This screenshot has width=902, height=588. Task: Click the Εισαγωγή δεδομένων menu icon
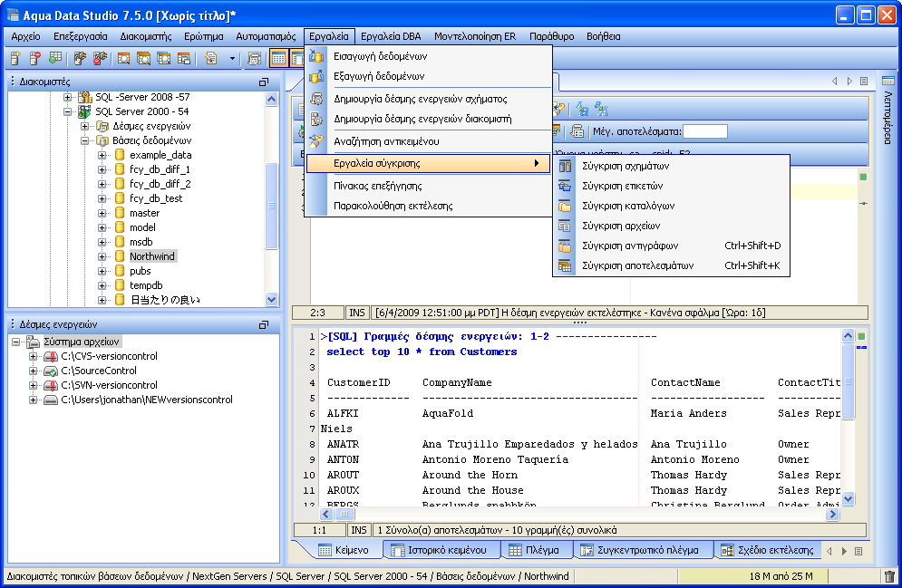[316, 56]
